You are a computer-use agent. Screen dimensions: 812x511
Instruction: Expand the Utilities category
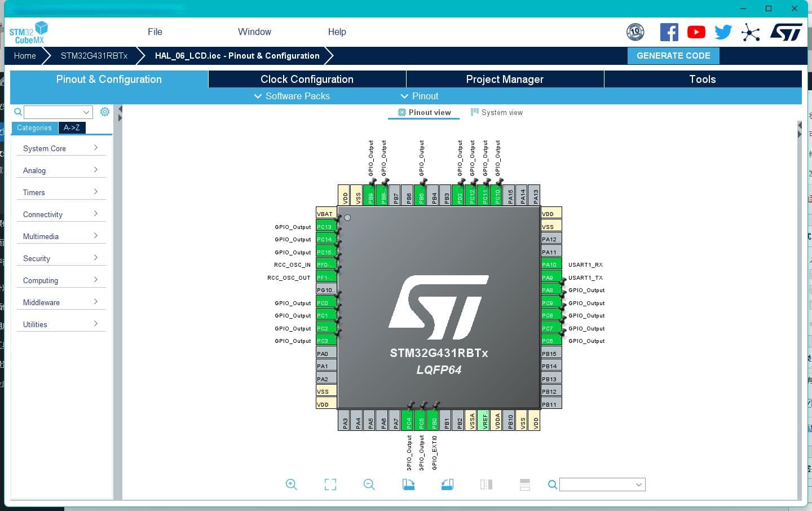(x=61, y=324)
